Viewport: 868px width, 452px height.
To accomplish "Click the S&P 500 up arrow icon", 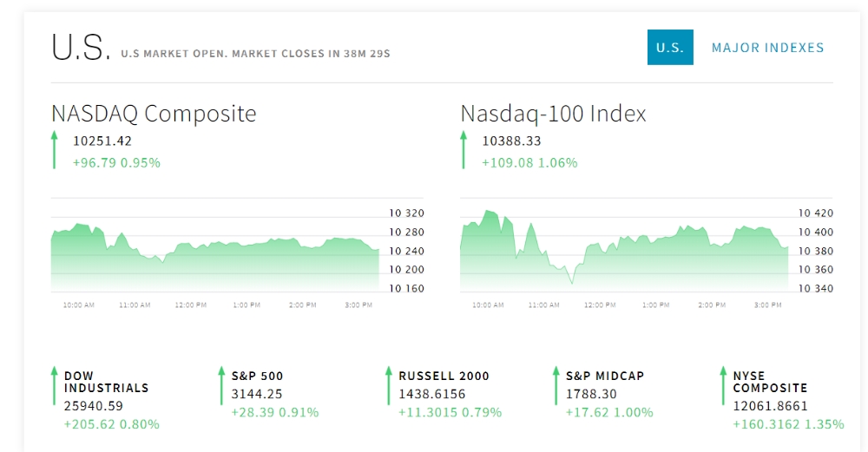I will click(x=221, y=385).
